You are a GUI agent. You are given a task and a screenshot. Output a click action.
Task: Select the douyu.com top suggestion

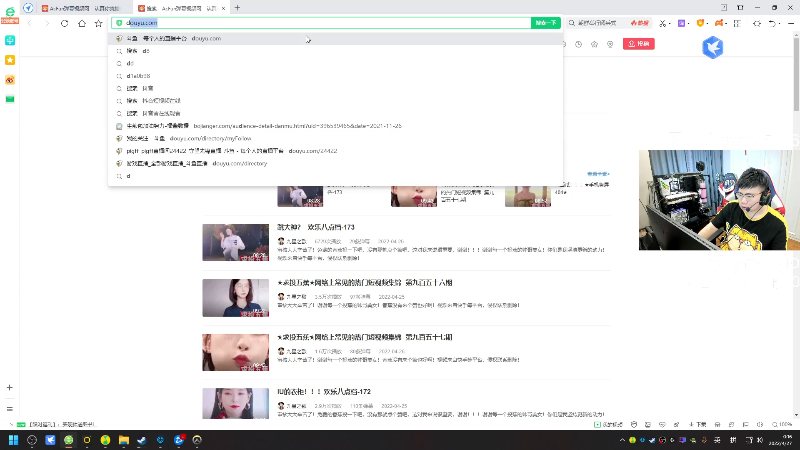coord(336,38)
